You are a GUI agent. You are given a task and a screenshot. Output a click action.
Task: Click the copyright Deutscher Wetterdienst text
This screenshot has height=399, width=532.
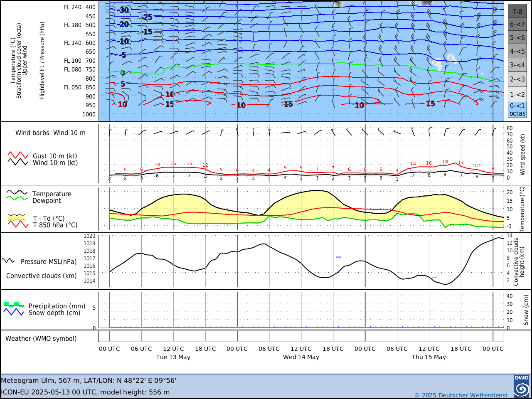(461, 395)
